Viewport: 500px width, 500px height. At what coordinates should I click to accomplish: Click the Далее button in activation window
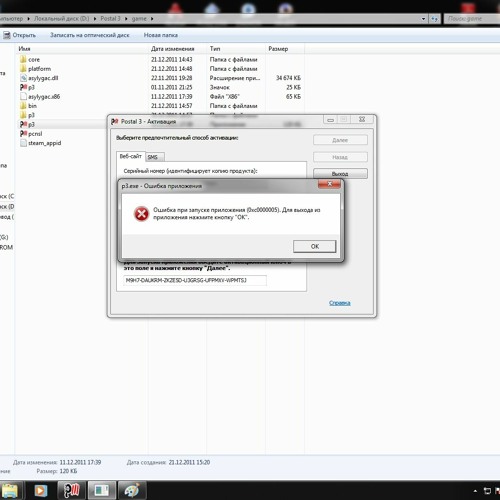coord(340,140)
